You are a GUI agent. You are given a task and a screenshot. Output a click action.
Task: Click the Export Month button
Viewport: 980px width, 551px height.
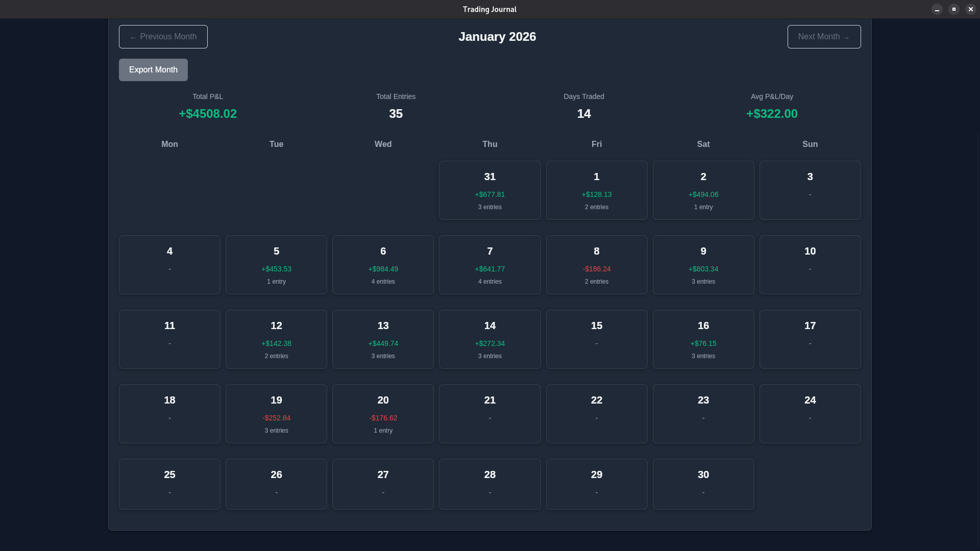click(153, 69)
